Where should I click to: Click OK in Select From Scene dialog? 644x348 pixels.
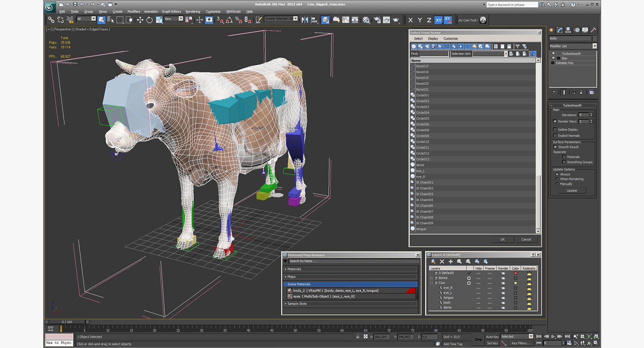[x=502, y=239]
